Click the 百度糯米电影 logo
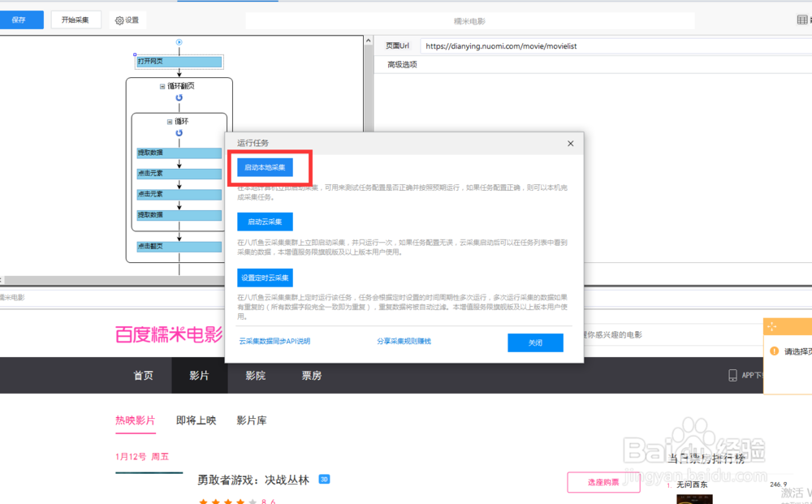Viewport: 812px width, 504px height. tap(168, 334)
